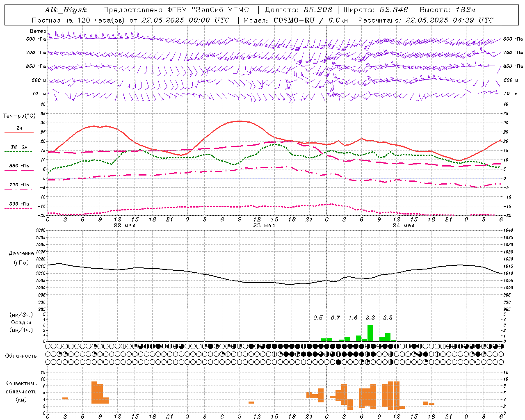The height and width of the screenshot is (420, 525).
Task: Click the 500 м wind level label on left axis
Action: [39, 80]
